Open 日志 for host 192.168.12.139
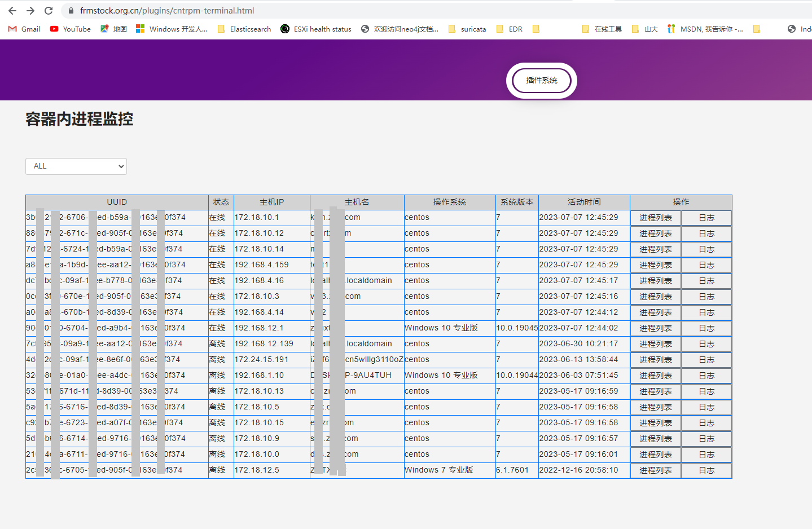 706,344
